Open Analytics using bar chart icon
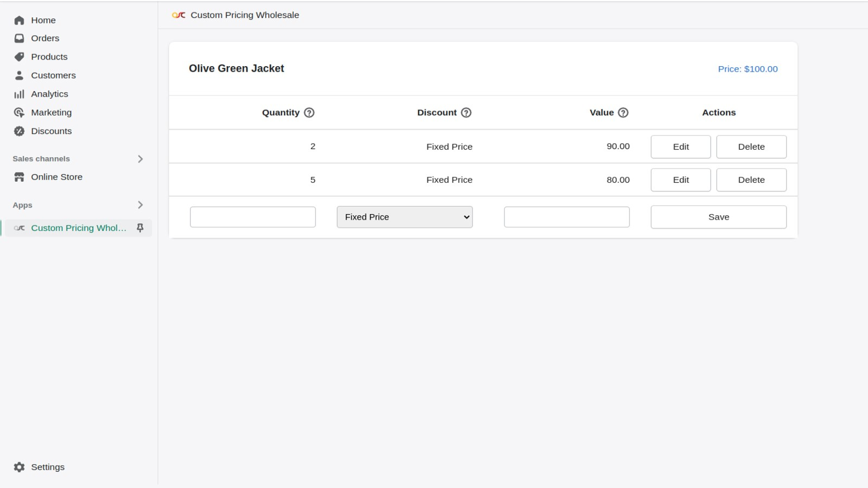868x488 pixels. [20, 94]
